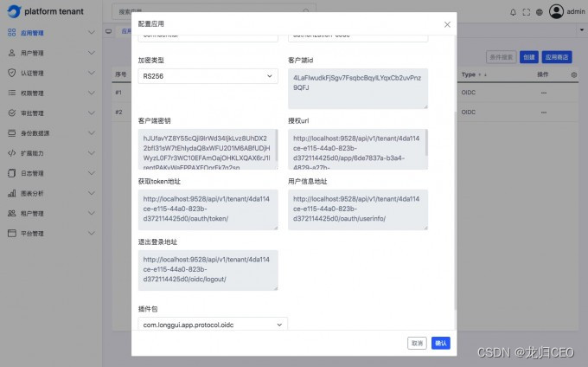Expand the 身份数据源 menu chevron

coord(91,132)
